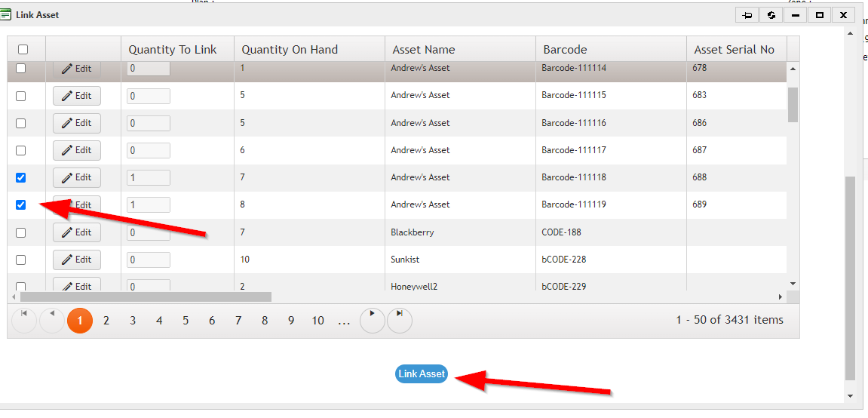
Task: Check the box for Sunkist row
Action: [x=20, y=260]
